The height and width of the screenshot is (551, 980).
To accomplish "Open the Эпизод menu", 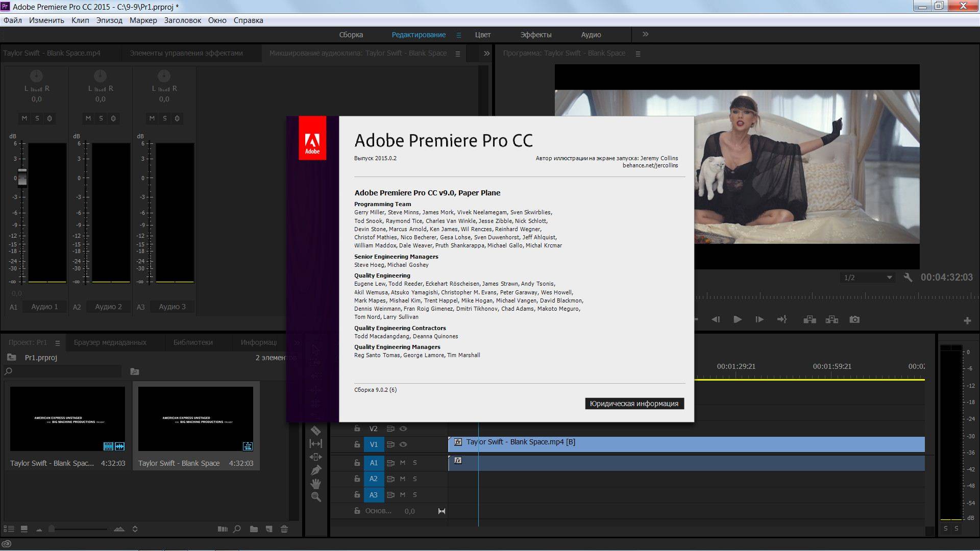I will [x=109, y=20].
